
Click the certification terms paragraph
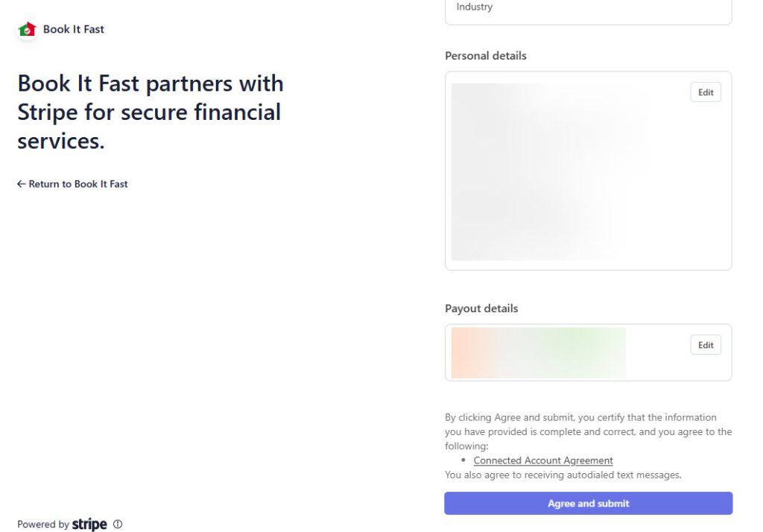[x=588, y=431]
